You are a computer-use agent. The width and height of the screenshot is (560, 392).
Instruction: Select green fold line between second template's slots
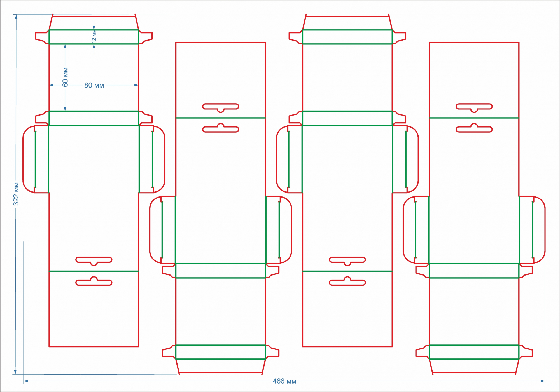click(221, 118)
